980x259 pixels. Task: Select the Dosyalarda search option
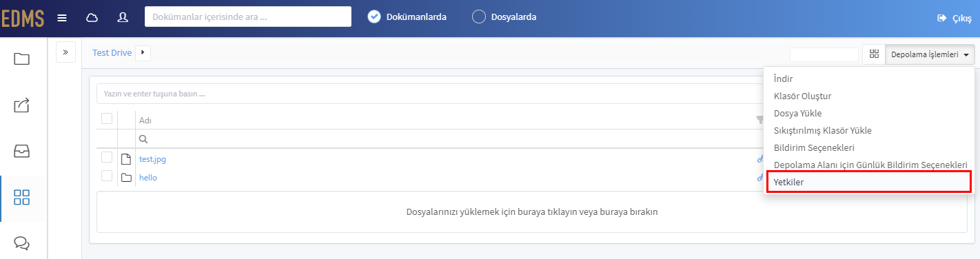(504, 17)
